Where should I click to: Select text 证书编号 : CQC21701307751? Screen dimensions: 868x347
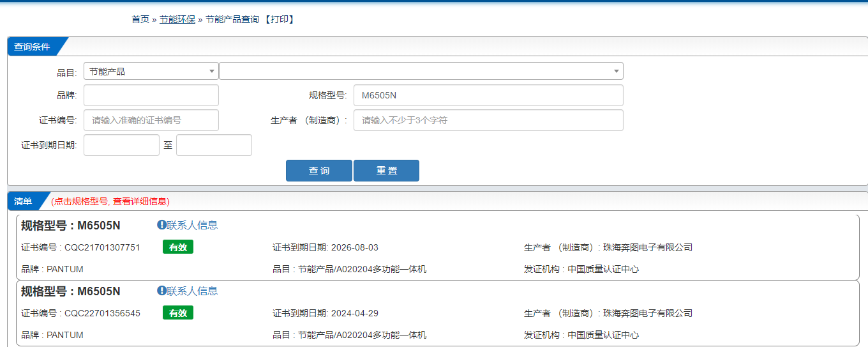(80, 247)
